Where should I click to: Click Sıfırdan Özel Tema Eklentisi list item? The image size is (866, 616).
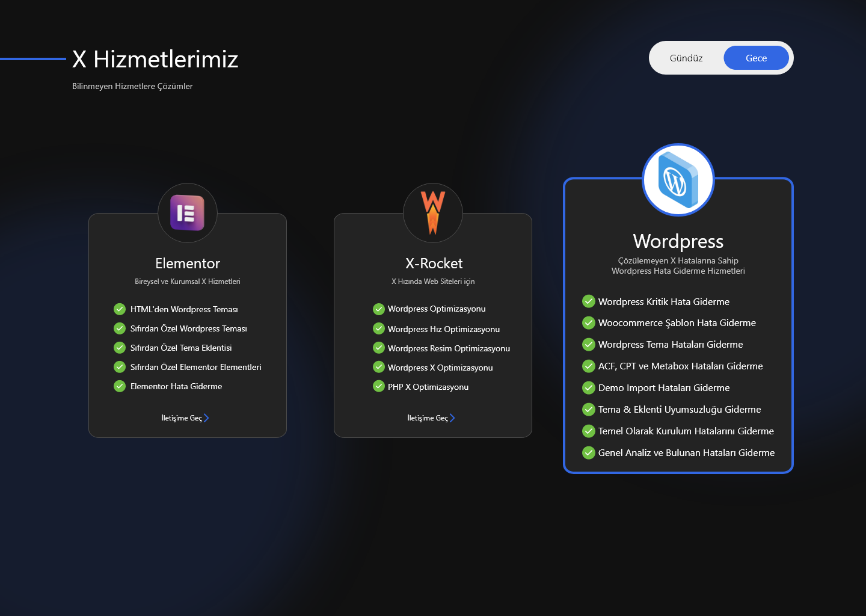tap(181, 348)
